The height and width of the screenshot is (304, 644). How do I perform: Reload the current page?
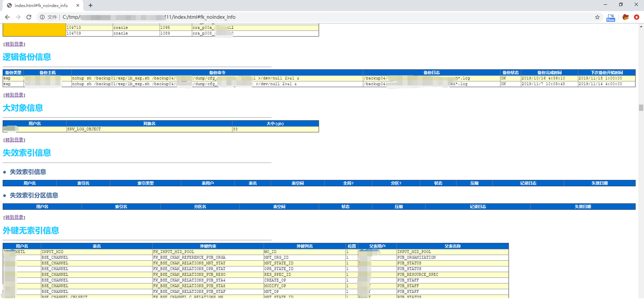pyautogui.click(x=29, y=17)
